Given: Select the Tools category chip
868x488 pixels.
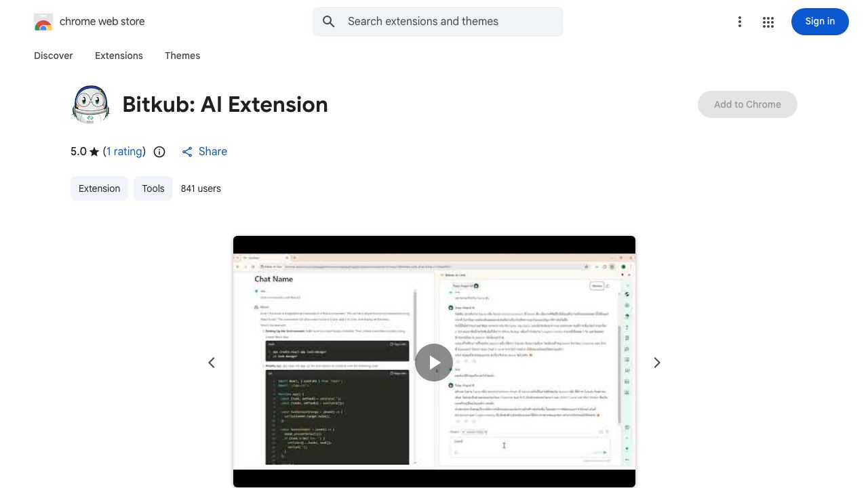Looking at the screenshot, I should (153, 188).
